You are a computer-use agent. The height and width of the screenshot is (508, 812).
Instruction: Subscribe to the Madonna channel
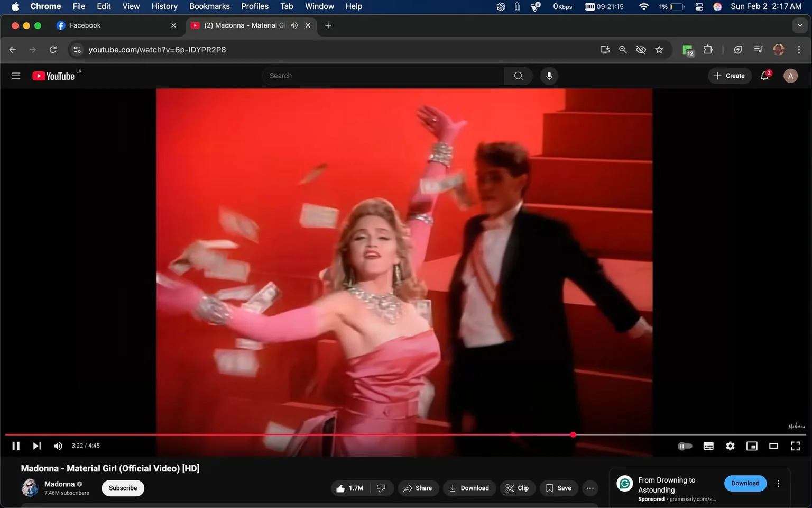123,488
